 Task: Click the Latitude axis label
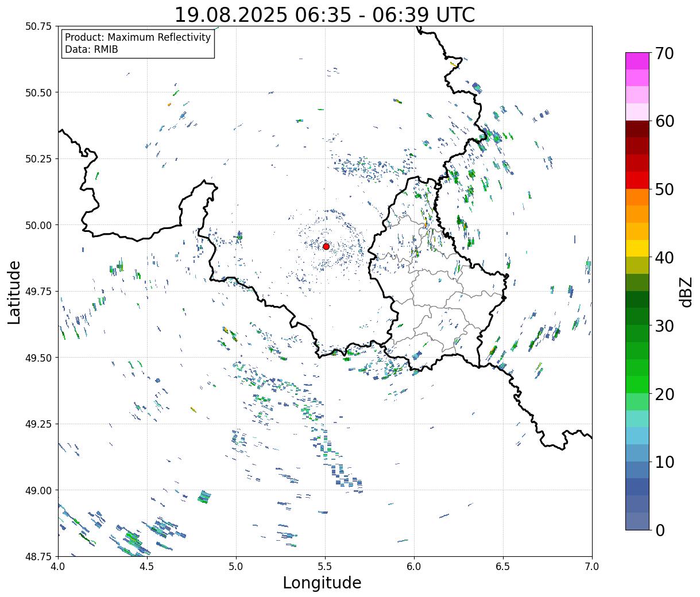[14, 292]
